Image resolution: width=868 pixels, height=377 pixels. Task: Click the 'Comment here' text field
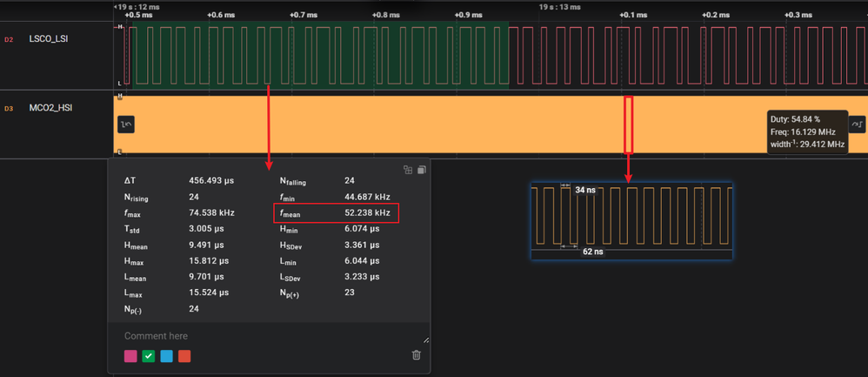[x=261, y=336]
